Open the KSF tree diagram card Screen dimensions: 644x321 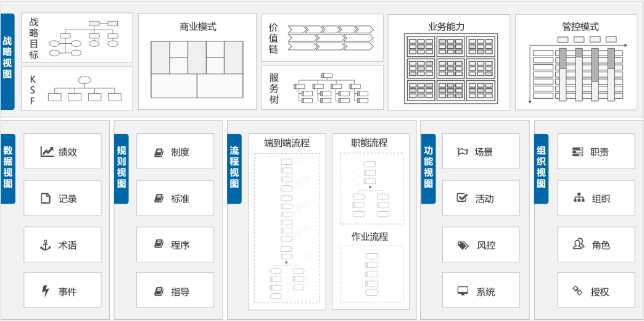pyautogui.click(x=77, y=89)
